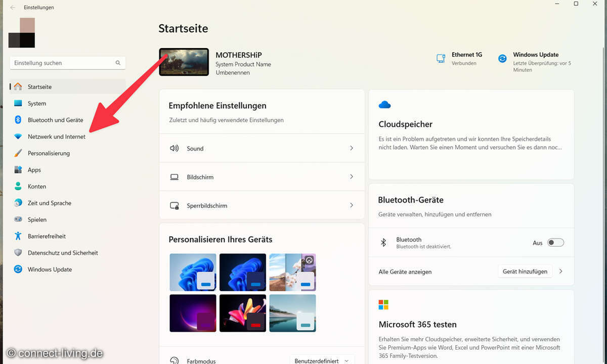Select the dark blue Windows bloom theme
This screenshot has width=607, height=364.
243,272
